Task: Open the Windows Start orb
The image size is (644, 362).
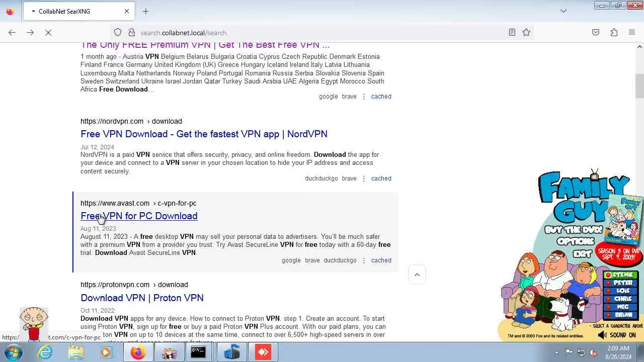Action: (x=13, y=352)
